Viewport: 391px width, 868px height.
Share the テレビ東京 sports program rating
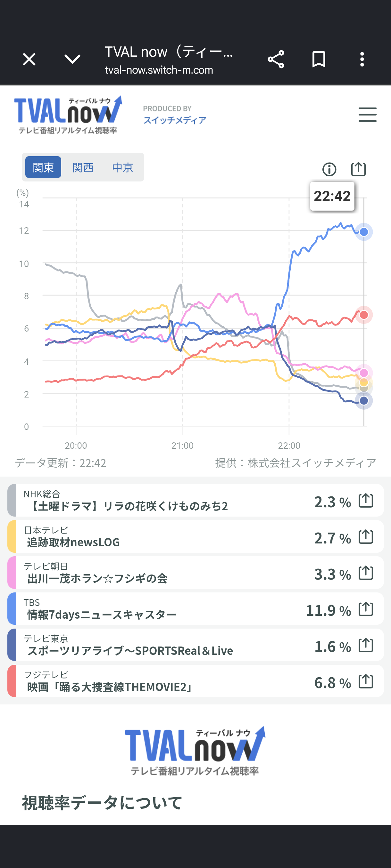point(366,645)
